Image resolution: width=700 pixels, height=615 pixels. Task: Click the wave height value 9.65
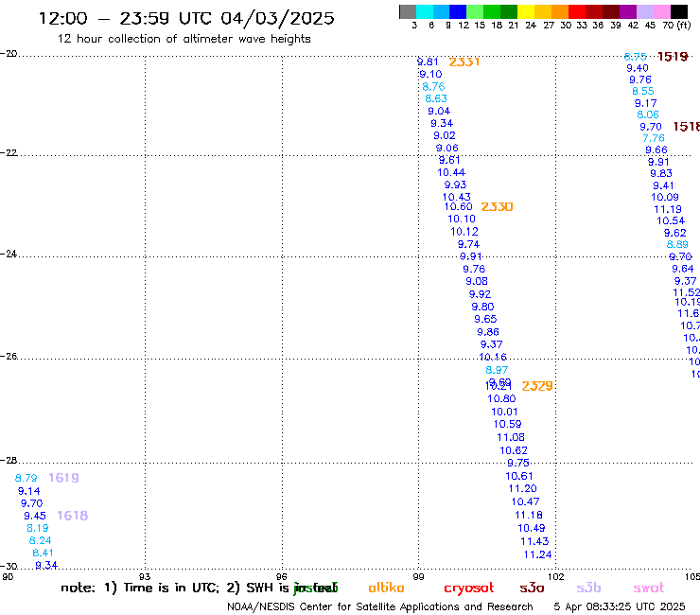click(x=485, y=320)
